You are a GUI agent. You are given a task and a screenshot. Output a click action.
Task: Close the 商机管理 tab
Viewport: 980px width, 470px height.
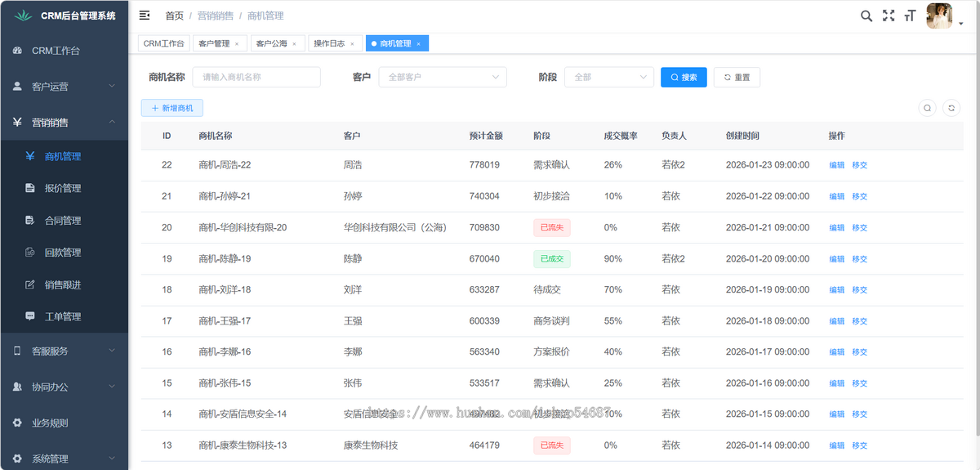(x=418, y=44)
